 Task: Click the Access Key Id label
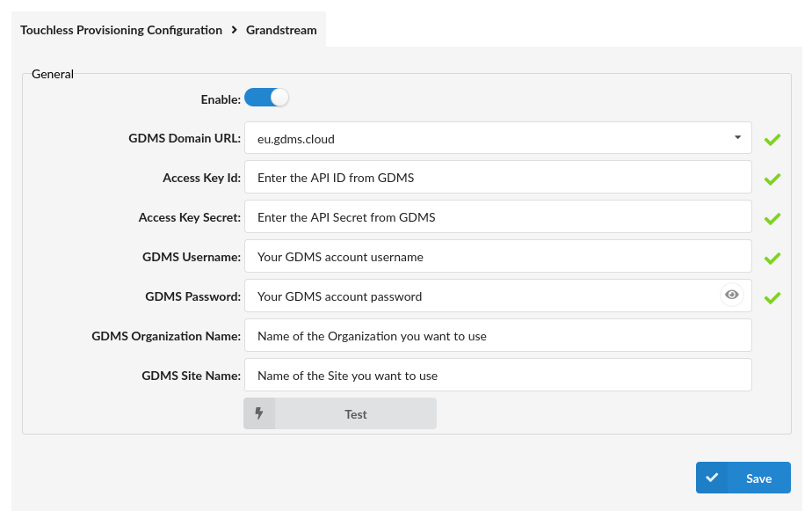[x=201, y=178]
